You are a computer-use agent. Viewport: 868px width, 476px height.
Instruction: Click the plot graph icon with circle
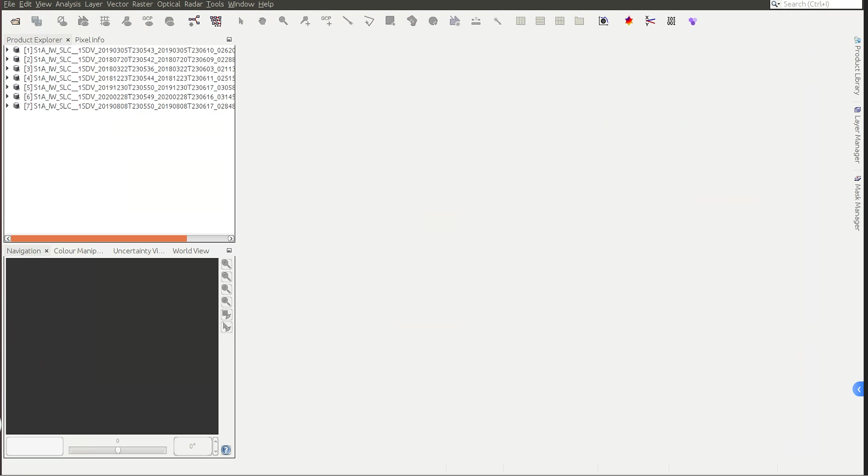603,21
